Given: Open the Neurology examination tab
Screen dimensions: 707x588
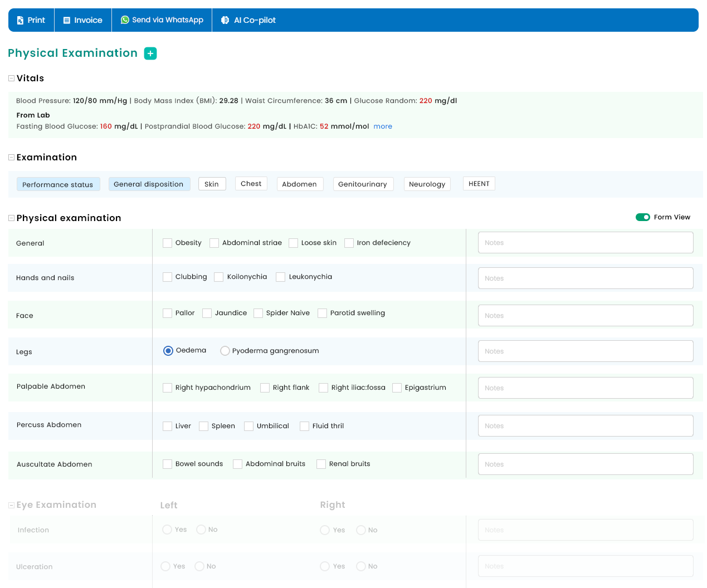Looking at the screenshot, I should point(427,184).
